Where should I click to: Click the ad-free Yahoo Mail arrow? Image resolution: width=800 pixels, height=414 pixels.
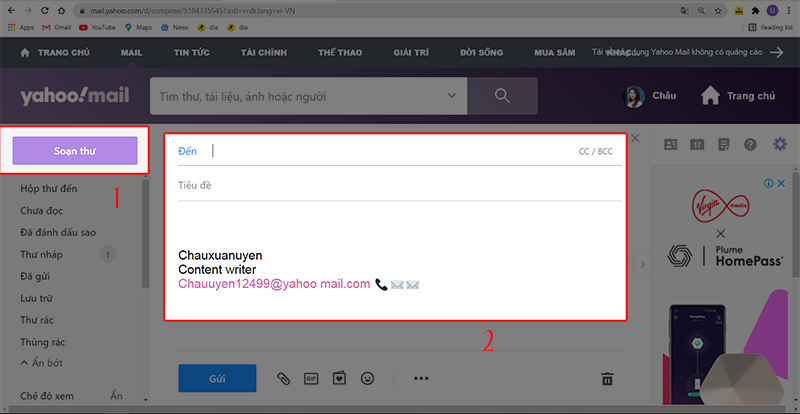777,52
